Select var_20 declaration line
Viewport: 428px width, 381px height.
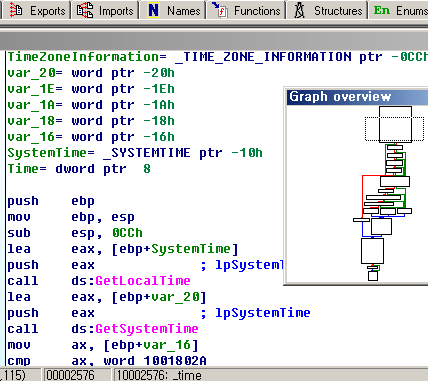point(91,73)
